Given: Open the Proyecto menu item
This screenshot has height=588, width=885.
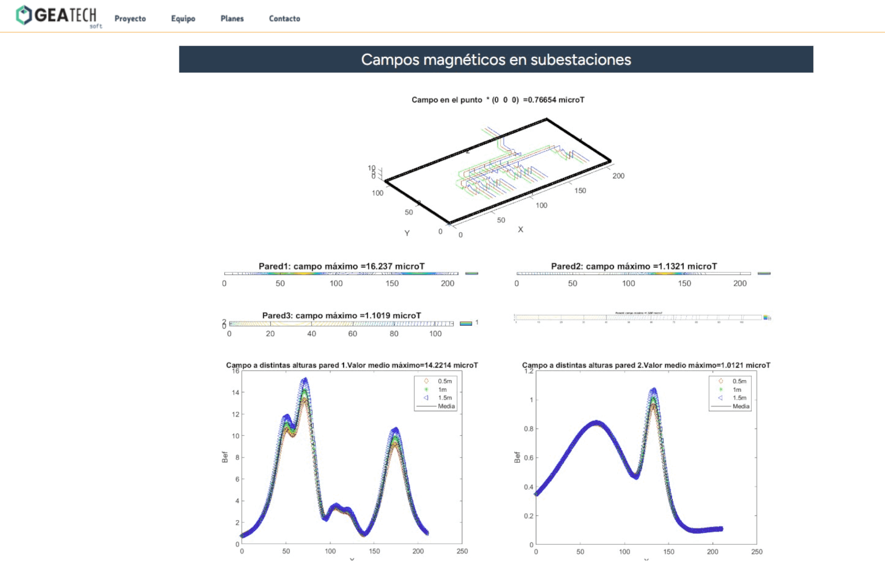Looking at the screenshot, I should [130, 19].
